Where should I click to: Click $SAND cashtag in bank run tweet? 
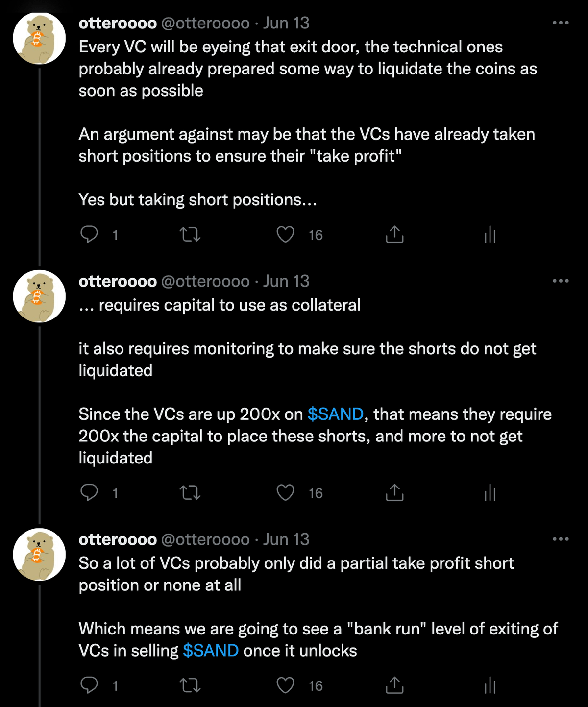pos(211,650)
